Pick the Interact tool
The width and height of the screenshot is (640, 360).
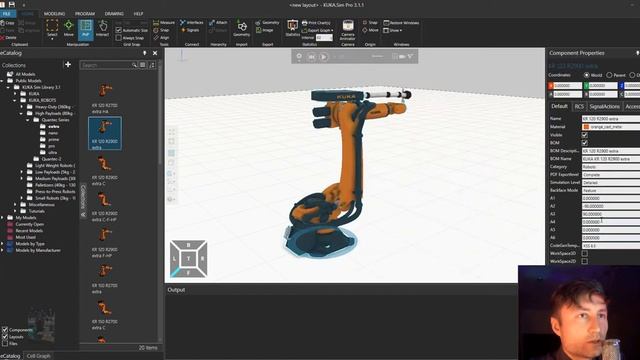pos(102,29)
